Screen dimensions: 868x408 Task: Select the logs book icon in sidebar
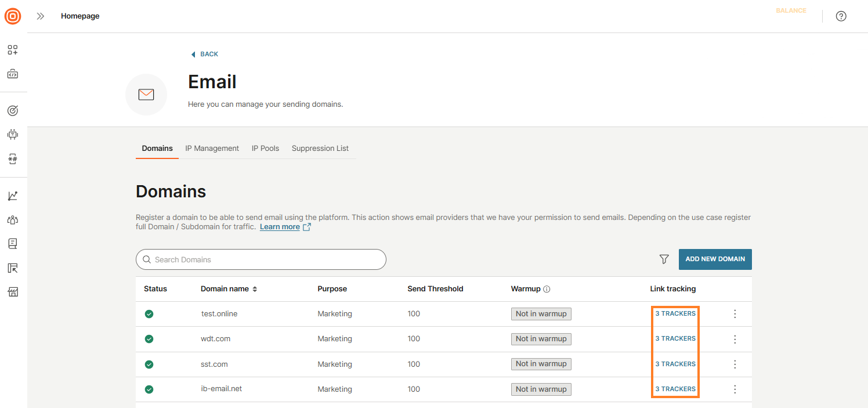point(12,243)
